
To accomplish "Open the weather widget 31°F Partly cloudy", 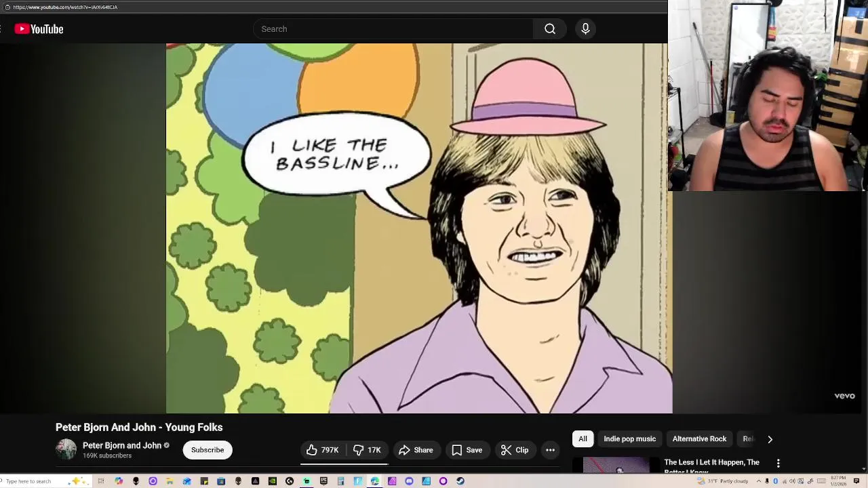I will [x=723, y=481].
